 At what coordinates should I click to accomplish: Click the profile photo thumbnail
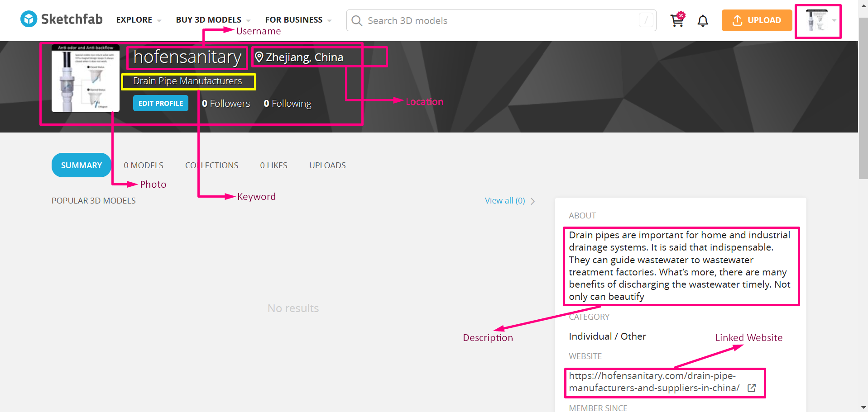86,78
